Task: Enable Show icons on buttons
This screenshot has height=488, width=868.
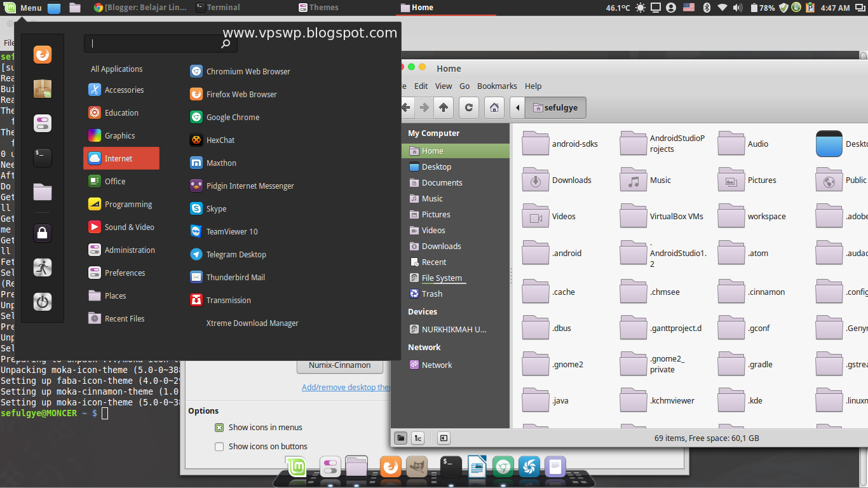Action: pos(219,447)
